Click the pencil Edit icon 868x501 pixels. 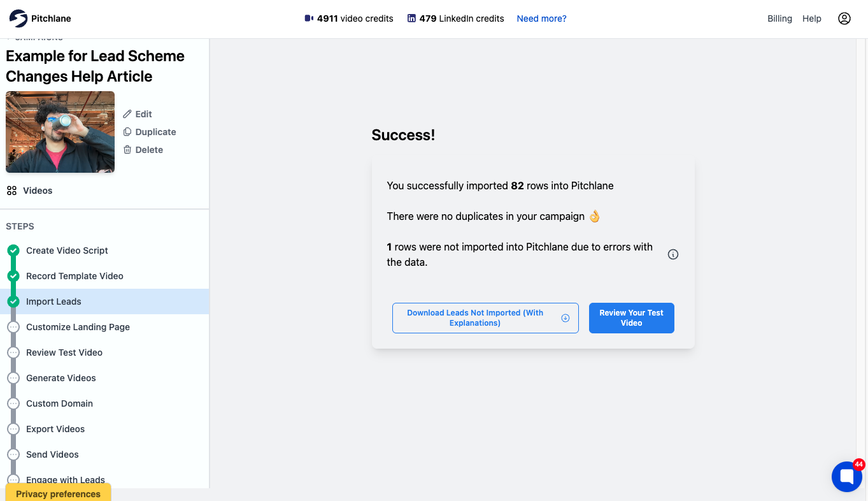click(x=127, y=114)
